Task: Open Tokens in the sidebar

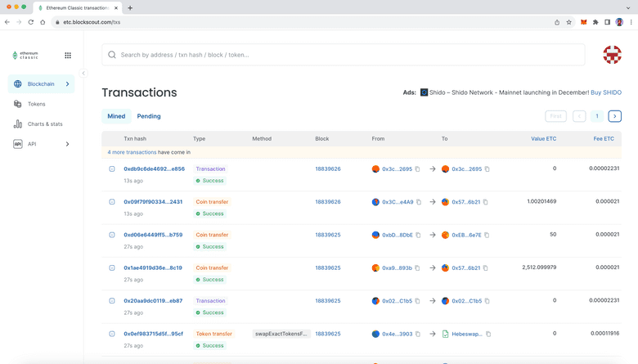Action: [36, 104]
